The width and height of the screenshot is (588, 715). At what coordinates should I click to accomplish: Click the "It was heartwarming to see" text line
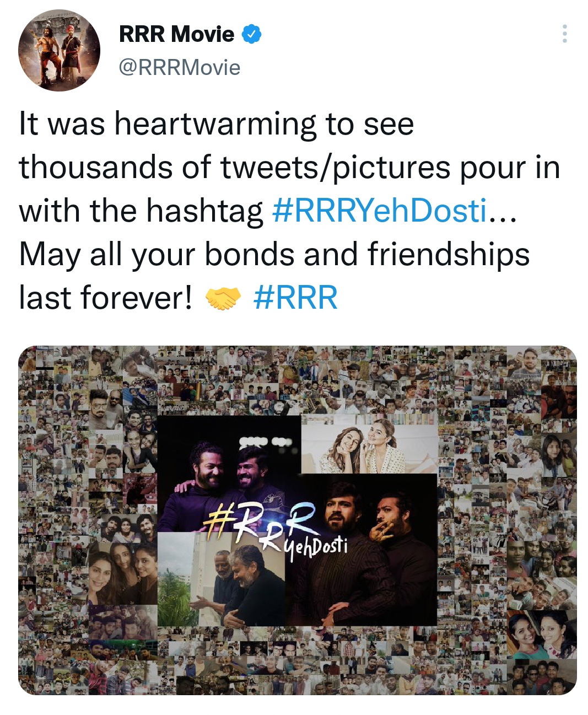[x=216, y=123]
